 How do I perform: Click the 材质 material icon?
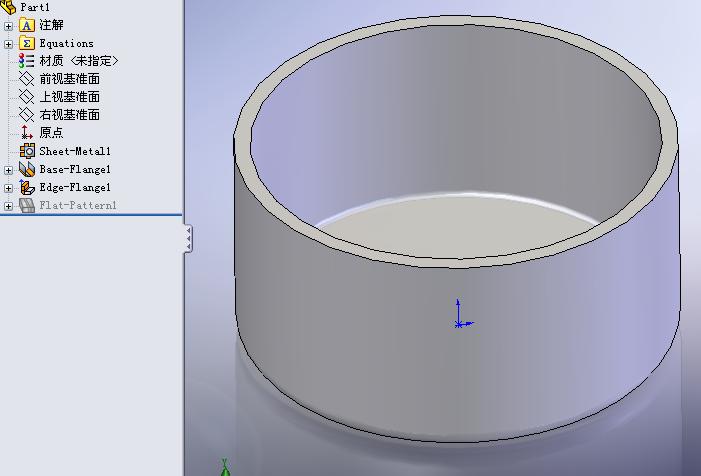click(x=27, y=61)
